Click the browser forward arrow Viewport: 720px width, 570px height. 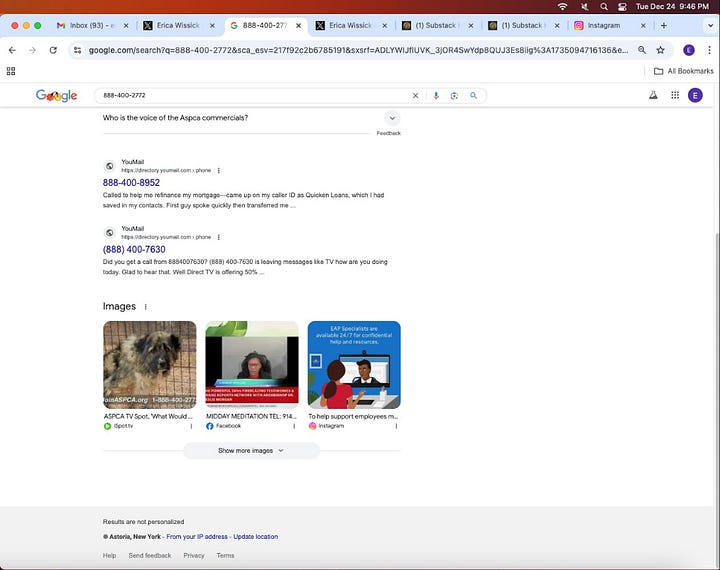click(32, 50)
